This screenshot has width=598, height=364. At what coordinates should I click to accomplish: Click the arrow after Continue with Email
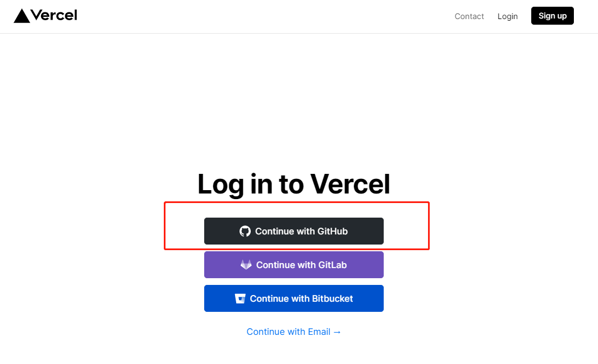(337, 331)
